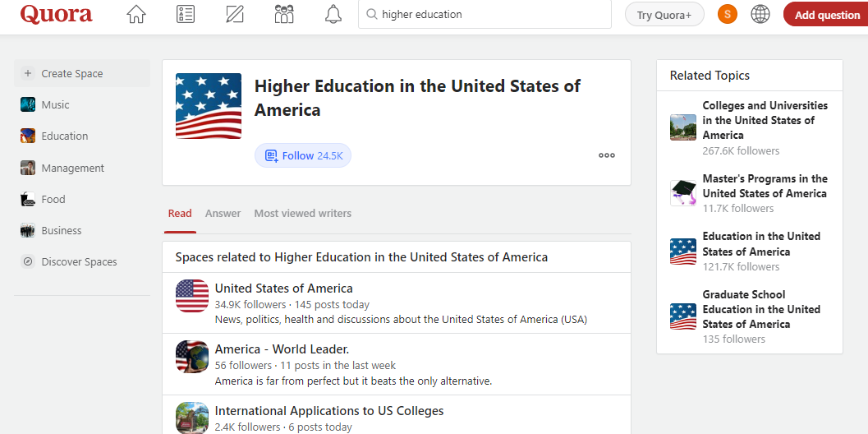Click the Try Quora+ button
The width and height of the screenshot is (868, 434).
click(664, 15)
